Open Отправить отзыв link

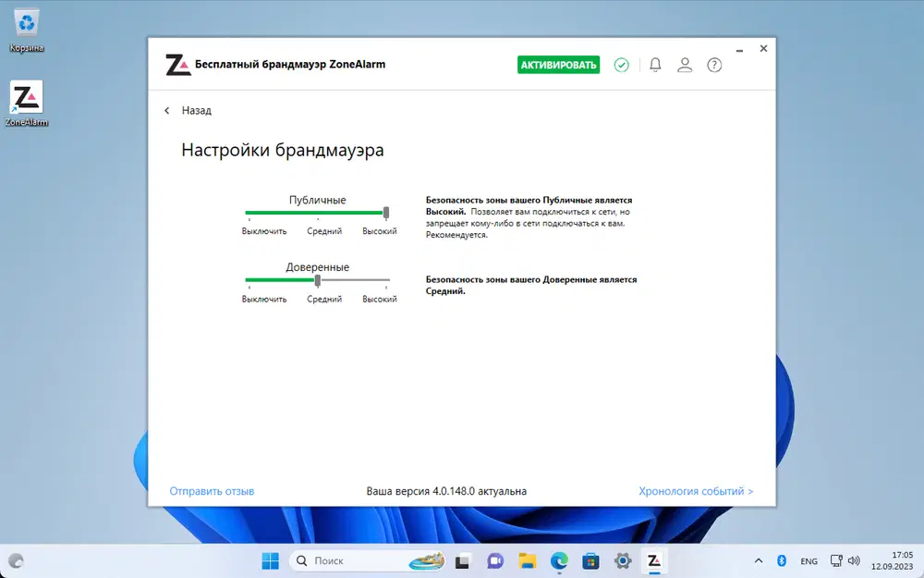(212, 491)
